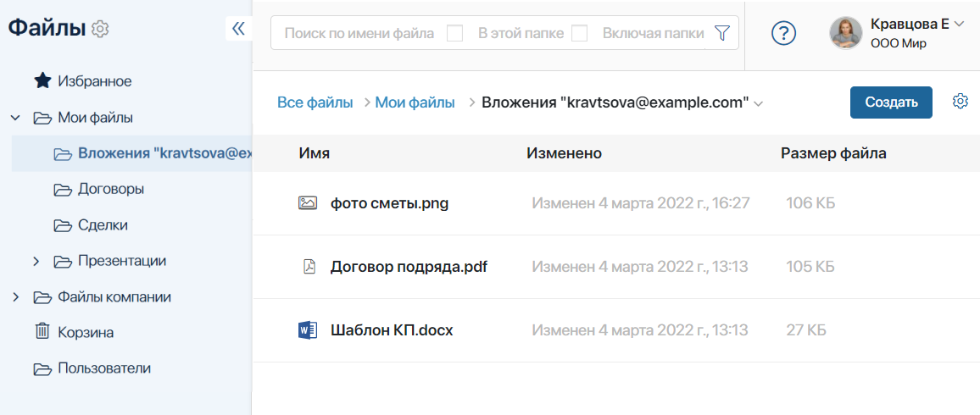The height and width of the screenshot is (415, 980).
Task: Click folder icon of Мои файлы
Action: tap(42, 118)
